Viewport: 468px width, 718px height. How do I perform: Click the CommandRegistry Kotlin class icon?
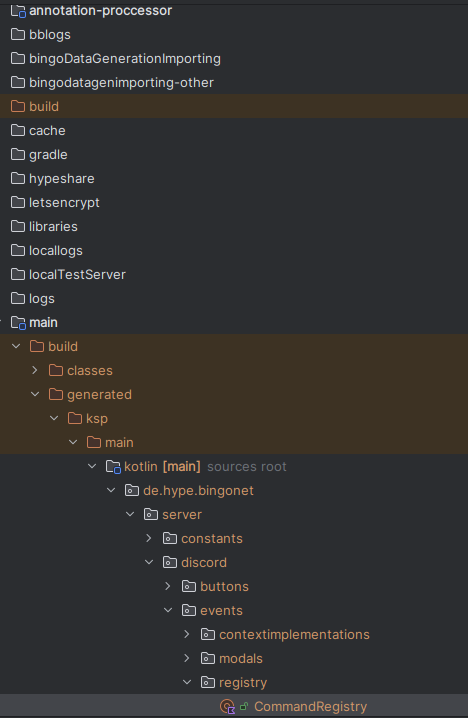tap(227, 707)
